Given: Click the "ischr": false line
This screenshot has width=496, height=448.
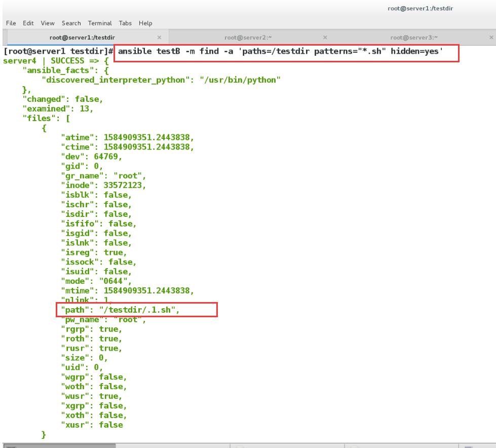Looking at the screenshot, I should click(96, 204).
